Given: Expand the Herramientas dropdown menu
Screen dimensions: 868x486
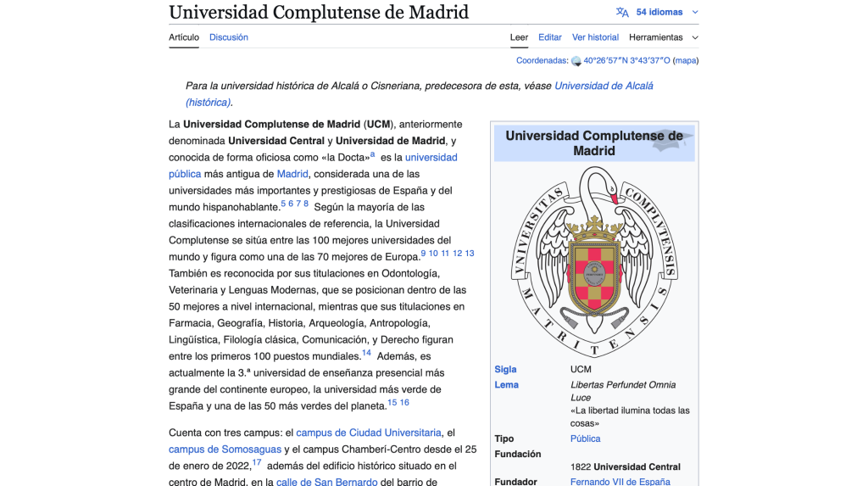Looking at the screenshot, I should click(663, 37).
